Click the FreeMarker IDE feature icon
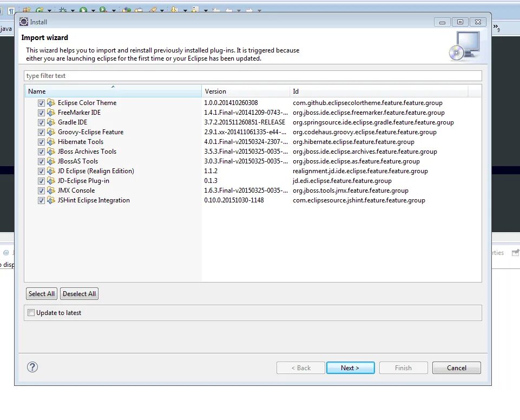This screenshot has height=420, width=520. point(51,113)
